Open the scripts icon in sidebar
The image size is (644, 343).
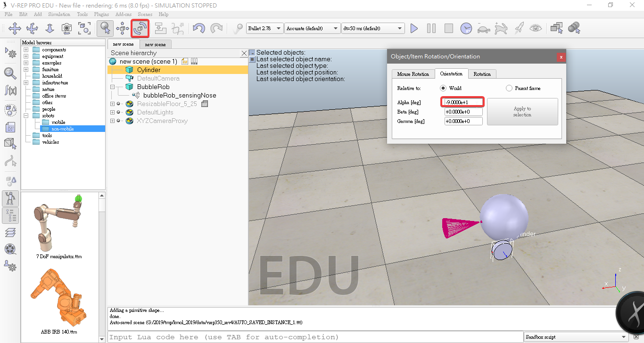tap(10, 127)
